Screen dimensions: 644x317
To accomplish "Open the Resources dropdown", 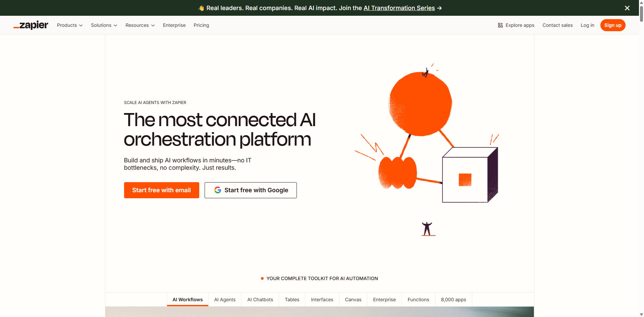I will pos(140,25).
